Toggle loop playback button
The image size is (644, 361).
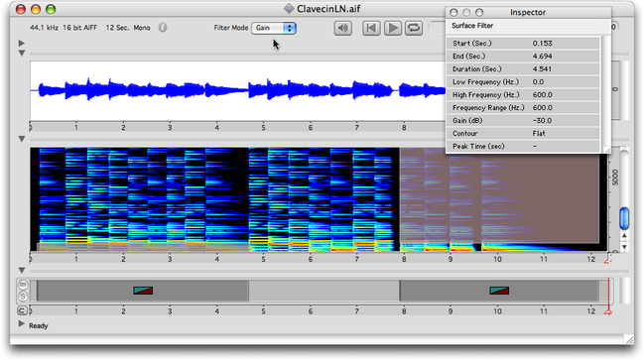(x=414, y=28)
